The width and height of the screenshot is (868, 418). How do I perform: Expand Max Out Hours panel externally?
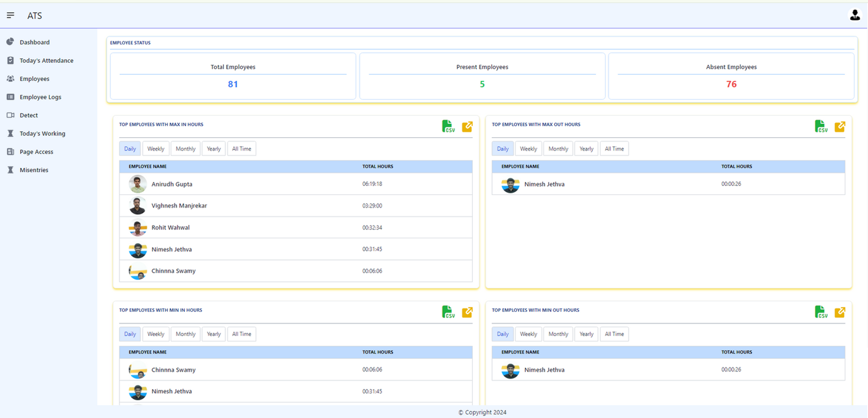click(840, 127)
